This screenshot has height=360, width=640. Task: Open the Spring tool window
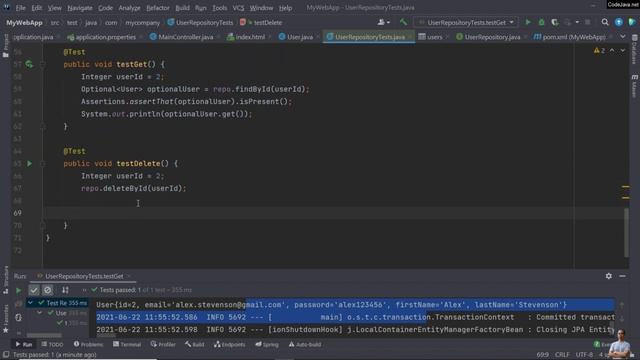tap(267, 344)
